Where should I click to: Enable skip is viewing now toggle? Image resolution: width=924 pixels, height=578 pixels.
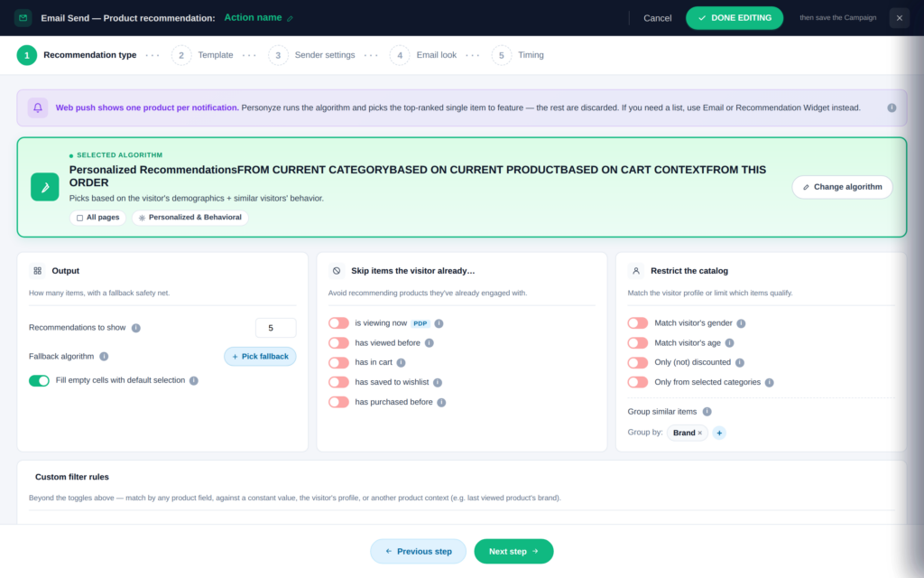click(339, 323)
